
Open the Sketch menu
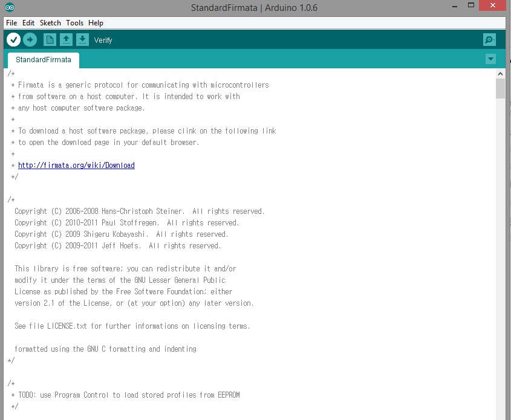(x=50, y=23)
